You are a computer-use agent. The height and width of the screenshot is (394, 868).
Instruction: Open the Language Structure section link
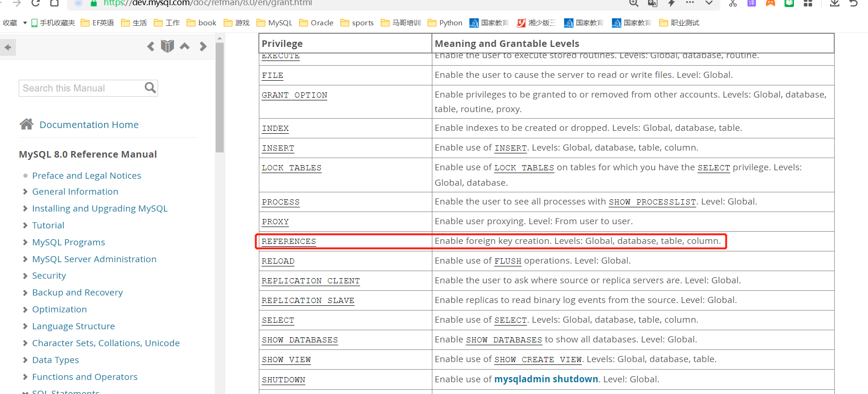pyautogui.click(x=74, y=326)
